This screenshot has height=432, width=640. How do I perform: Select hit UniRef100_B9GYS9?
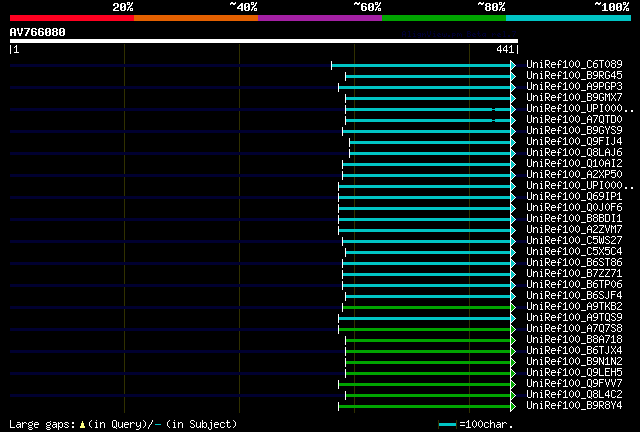click(574, 131)
